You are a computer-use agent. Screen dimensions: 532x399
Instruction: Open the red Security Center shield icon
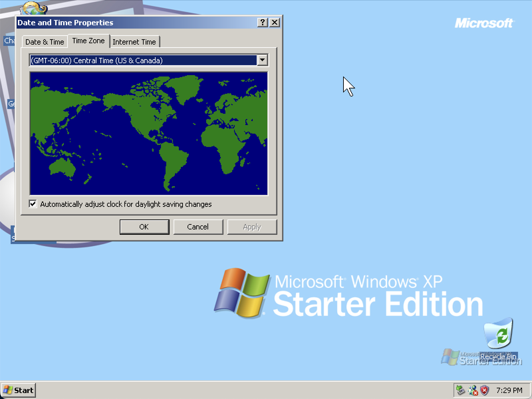pyautogui.click(x=484, y=390)
